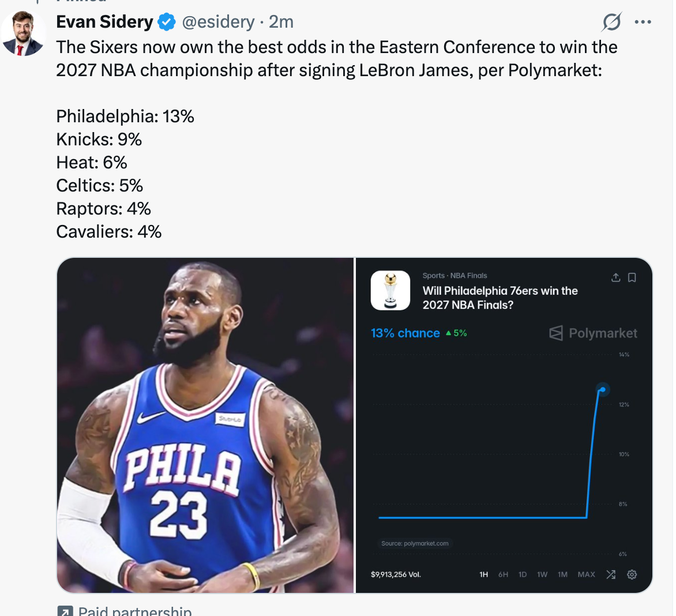Open chart settings gear icon
Screen dimensions: 676x616
[x=632, y=574]
